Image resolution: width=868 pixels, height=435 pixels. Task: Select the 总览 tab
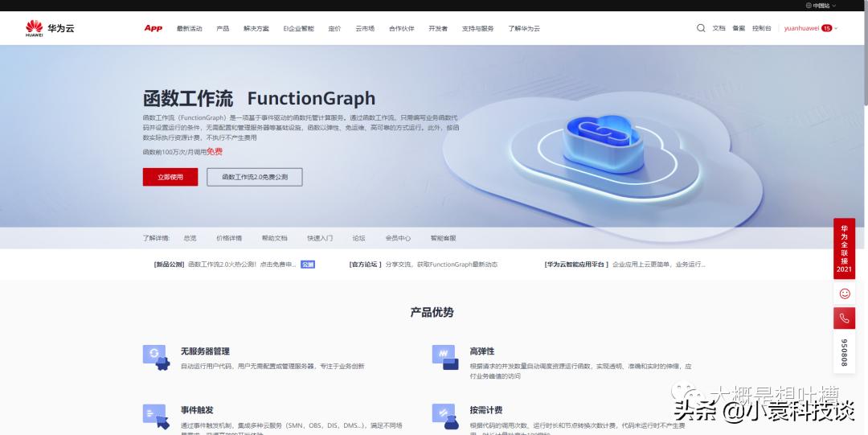(x=190, y=238)
